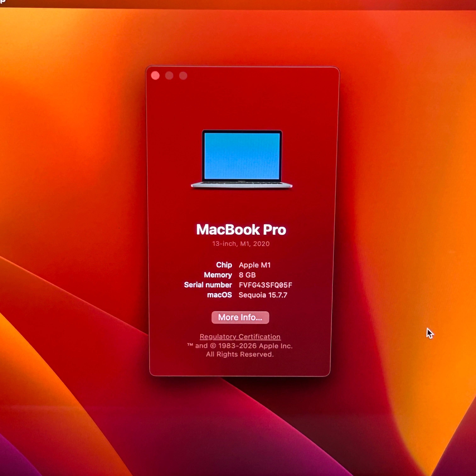Click the All Rights Reserved text
Image resolution: width=476 pixels, height=476 pixels.
click(240, 354)
